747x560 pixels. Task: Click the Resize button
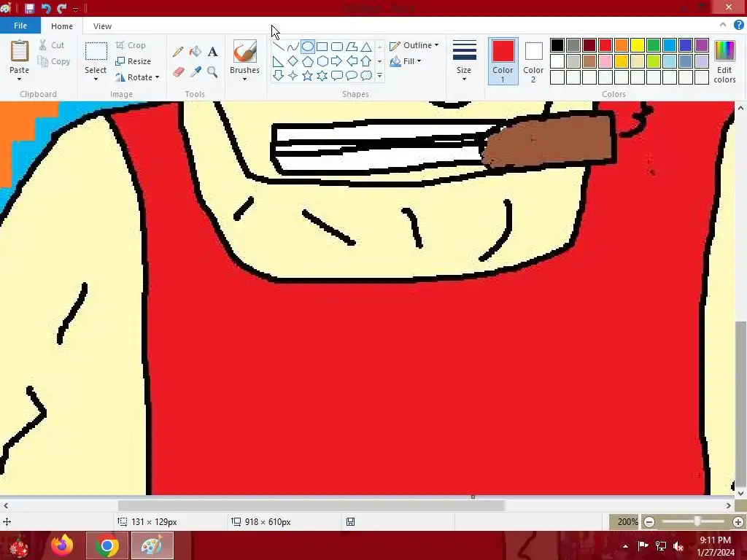click(133, 61)
